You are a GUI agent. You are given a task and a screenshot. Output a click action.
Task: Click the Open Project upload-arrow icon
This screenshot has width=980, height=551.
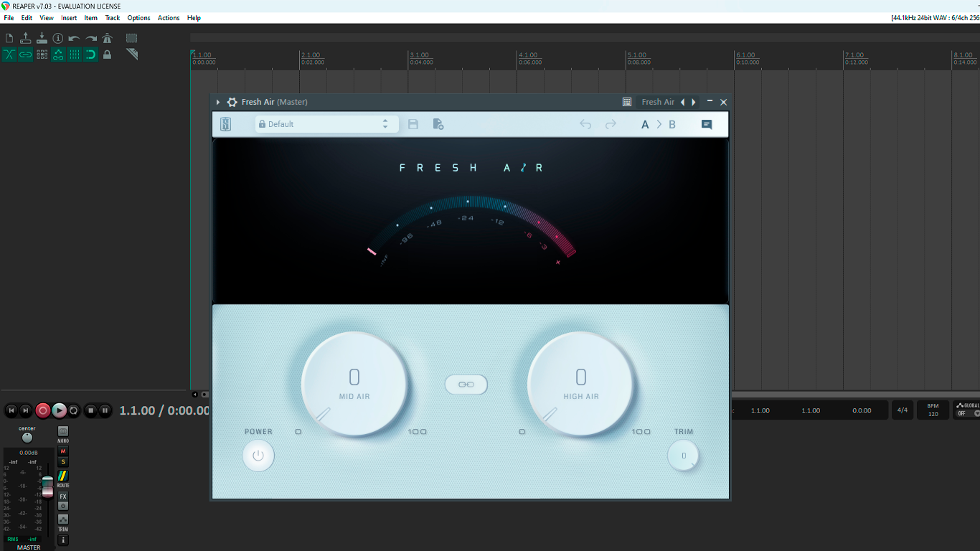click(26, 38)
